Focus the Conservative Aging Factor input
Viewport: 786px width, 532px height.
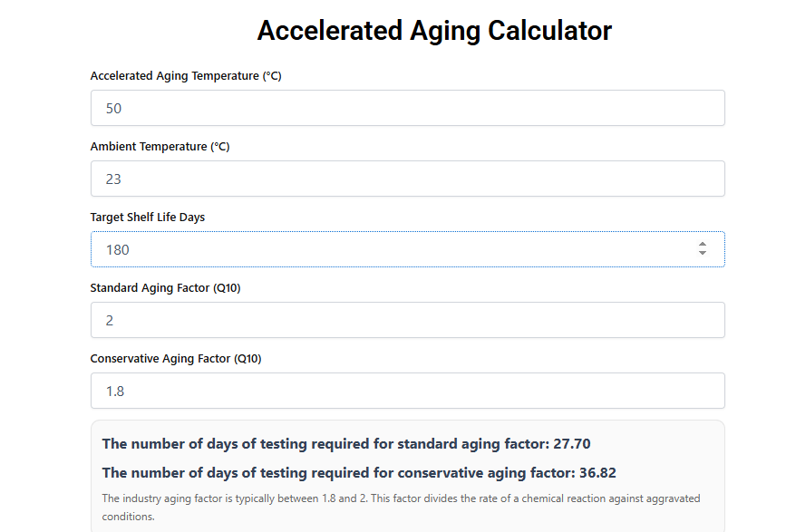tap(407, 391)
